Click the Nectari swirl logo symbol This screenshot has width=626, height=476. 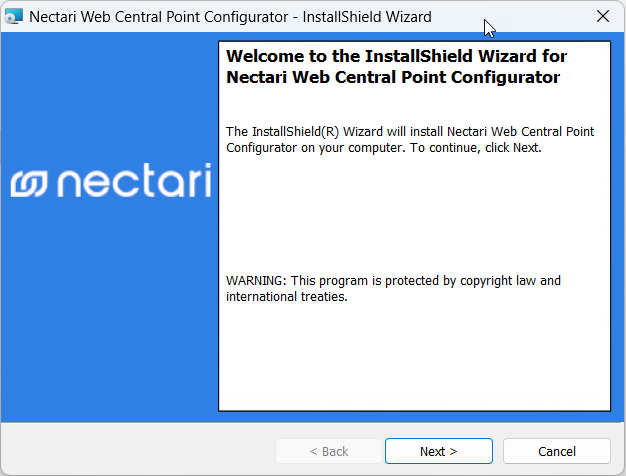pyautogui.click(x=30, y=182)
